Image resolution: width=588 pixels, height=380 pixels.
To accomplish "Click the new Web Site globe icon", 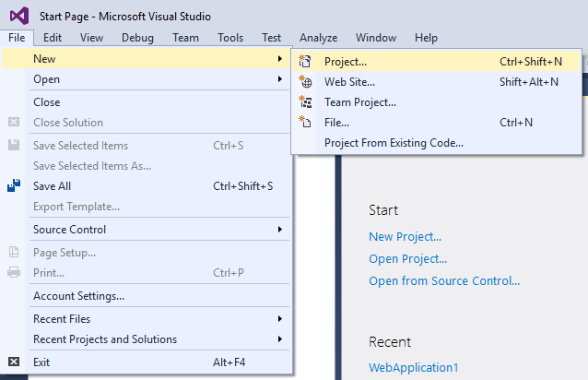I will (305, 81).
